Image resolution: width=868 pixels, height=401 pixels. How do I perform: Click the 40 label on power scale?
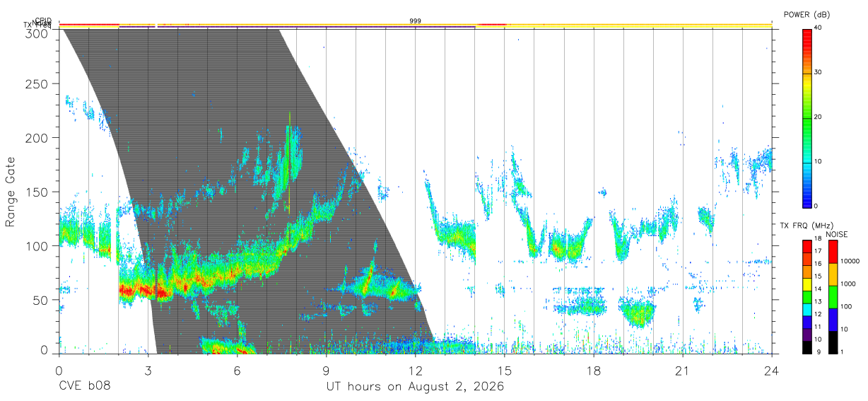[x=819, y=28]
